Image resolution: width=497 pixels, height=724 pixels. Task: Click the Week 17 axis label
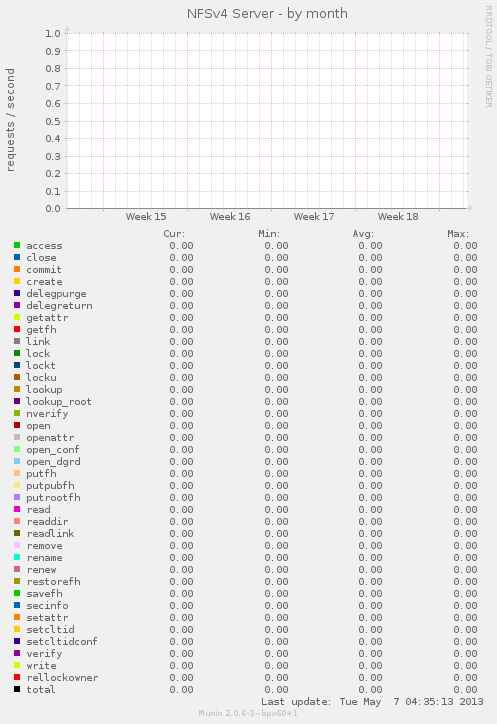point(314,217)
